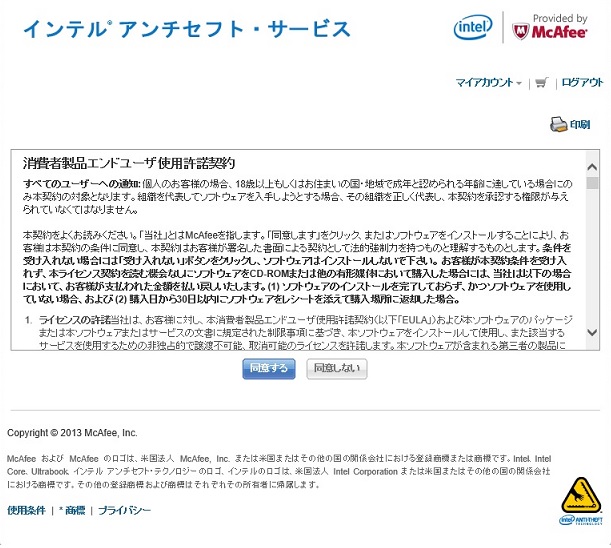This screenshot has height=548, width=611.
Task: Click ログアウト to sign out
Action: 582,83
